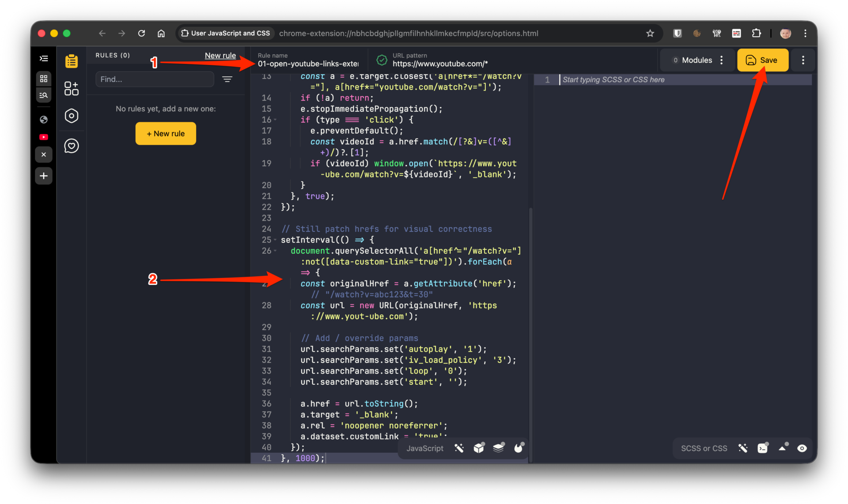Screen dimensions: 848x504
Task: Click the green URL pattern valid checkmark
Action: point(382,60)
